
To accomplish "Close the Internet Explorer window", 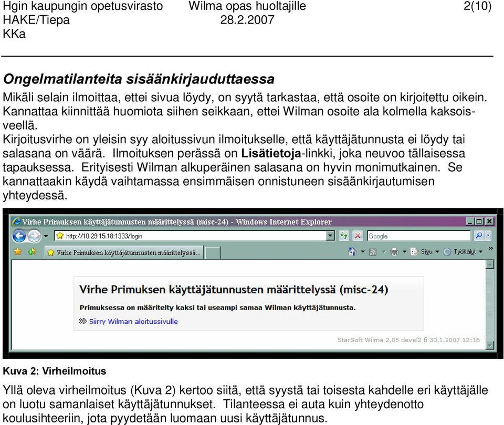I will 489,221.
